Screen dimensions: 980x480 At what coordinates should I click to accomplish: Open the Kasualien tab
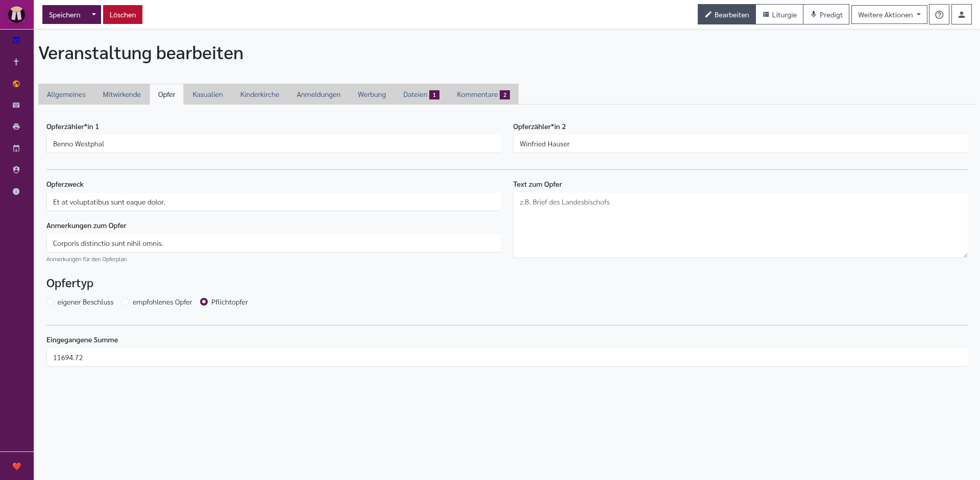(208, 94)
